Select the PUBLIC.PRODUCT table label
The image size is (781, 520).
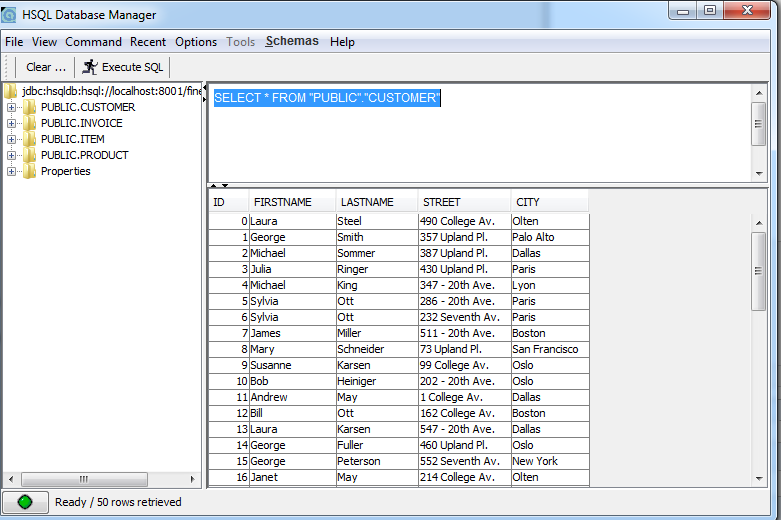coord(84,155)
